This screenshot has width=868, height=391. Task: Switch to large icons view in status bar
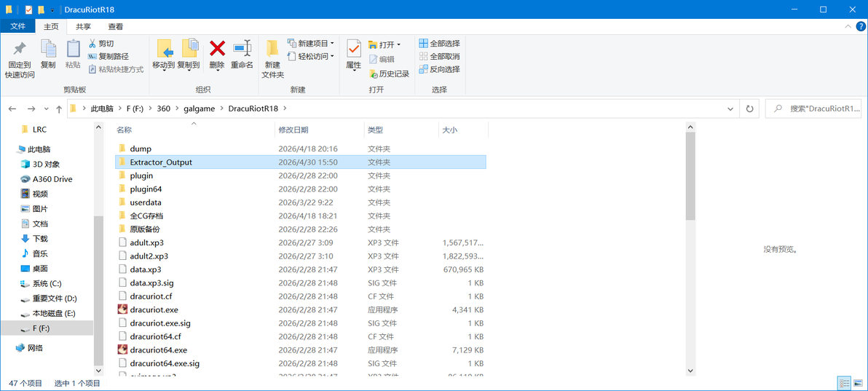coord(858,383)
